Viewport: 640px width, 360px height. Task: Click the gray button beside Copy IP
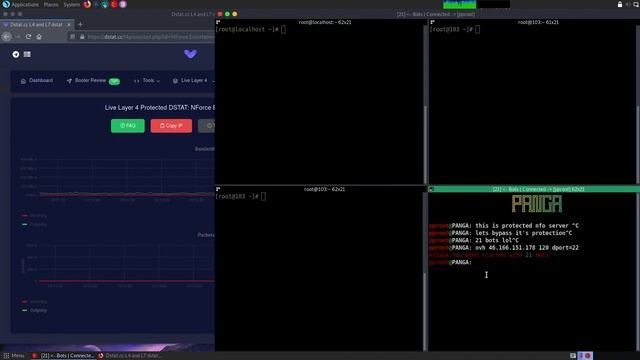click(x=207, y=126)
